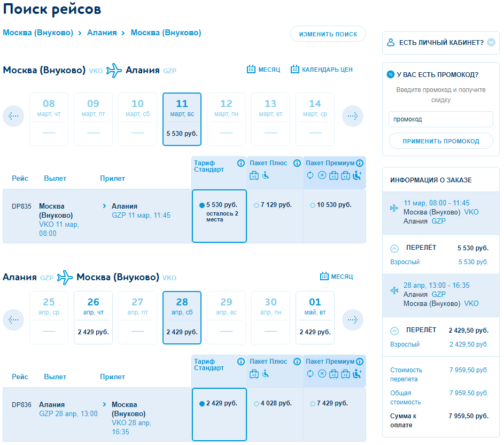Click info icon beside outbound Пакет Премиум
This screenshot has height=445, width=504.
point(360,163)
